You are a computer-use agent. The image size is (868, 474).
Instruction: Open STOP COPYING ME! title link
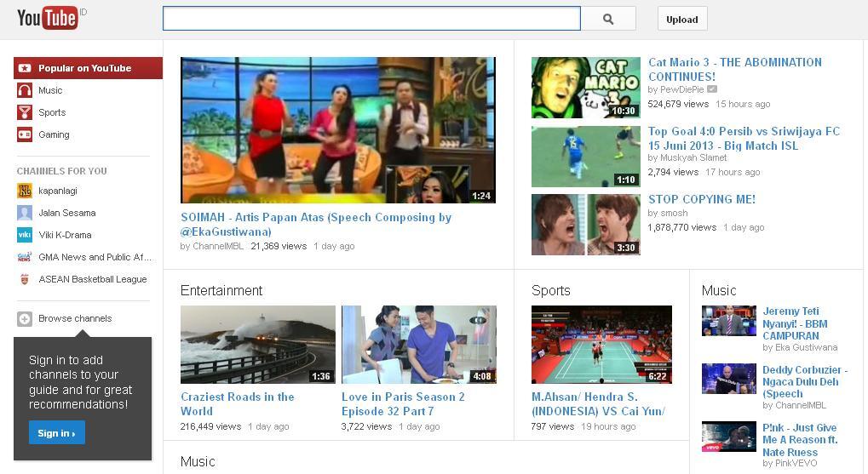pyautogui.click(x=702, y=199)
